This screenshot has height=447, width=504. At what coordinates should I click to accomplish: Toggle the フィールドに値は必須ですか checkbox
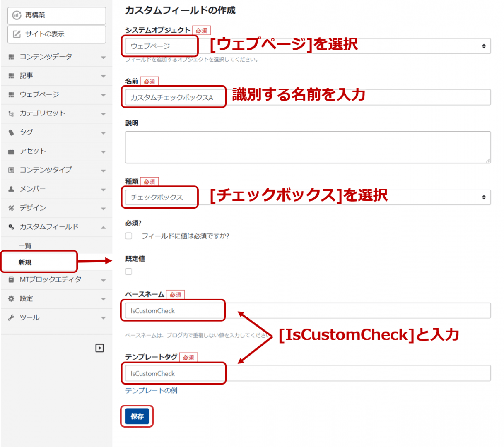pyautogui.click(x=129, y=236)
